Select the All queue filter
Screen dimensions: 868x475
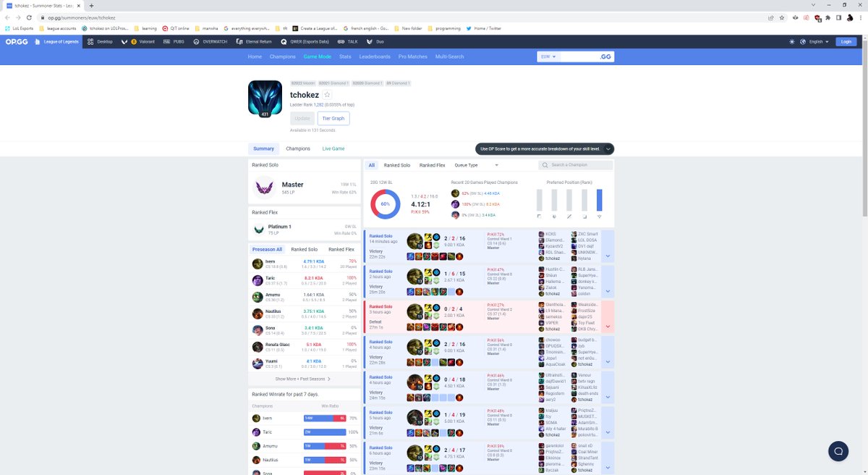pos(372,165)
